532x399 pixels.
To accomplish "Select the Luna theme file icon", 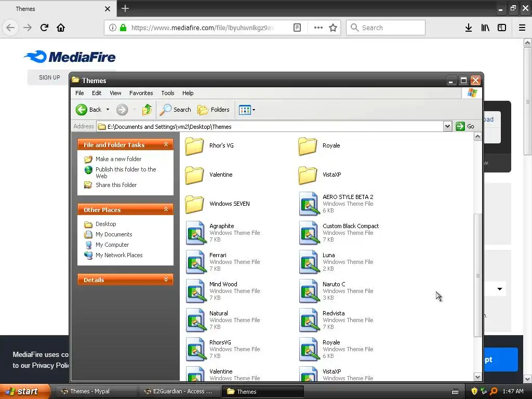I will [309, 262].
